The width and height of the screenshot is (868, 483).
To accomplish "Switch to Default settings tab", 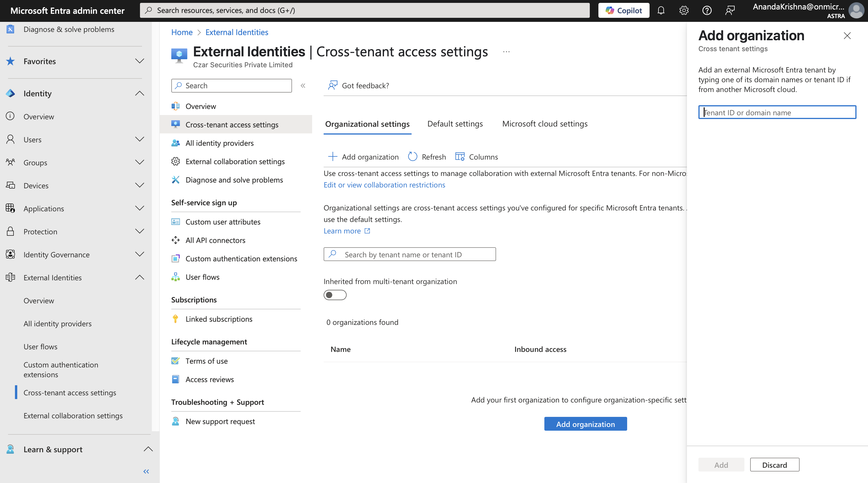I will pyautogui.click(x=455, y=124).
